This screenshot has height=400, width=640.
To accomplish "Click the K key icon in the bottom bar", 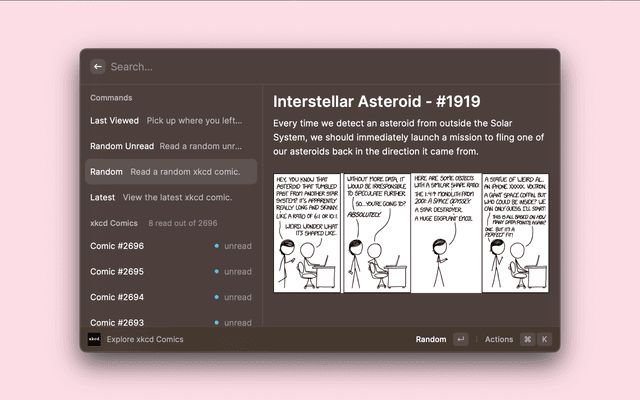I will tap(545, 339).
